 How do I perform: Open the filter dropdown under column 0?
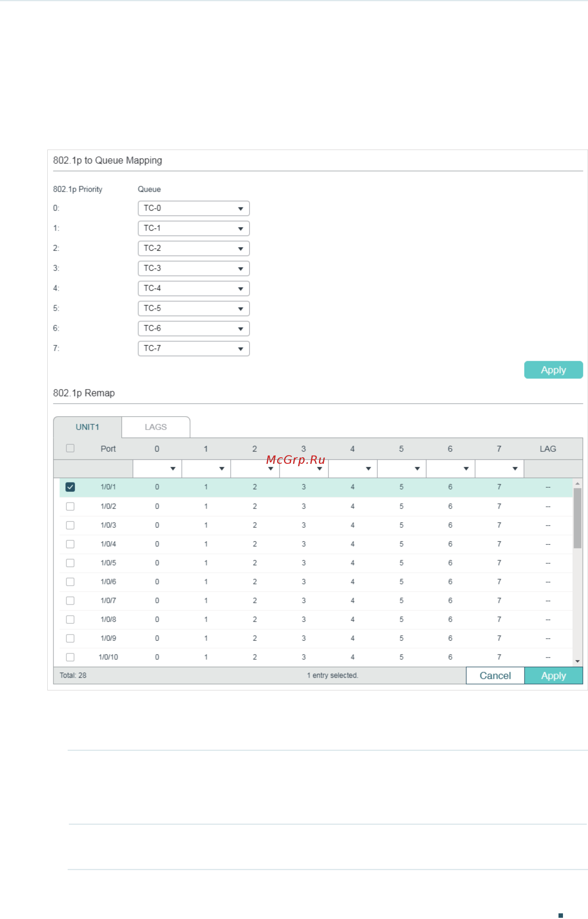pyautogui.click(x=172, y=469)
